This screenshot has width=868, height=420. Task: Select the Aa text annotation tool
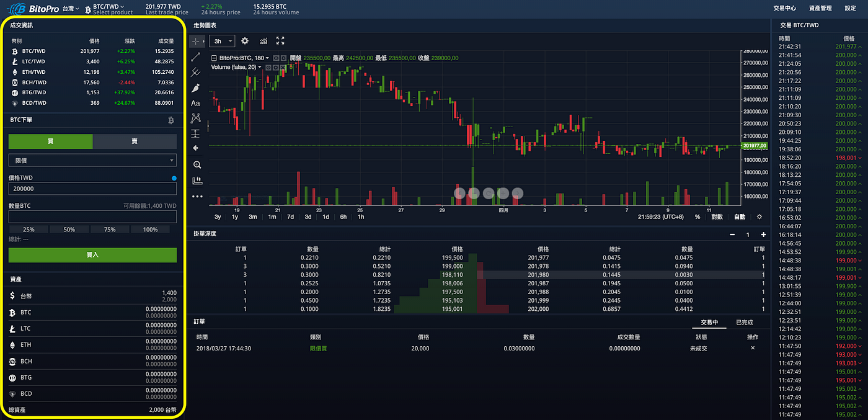[x=196, y=103]
